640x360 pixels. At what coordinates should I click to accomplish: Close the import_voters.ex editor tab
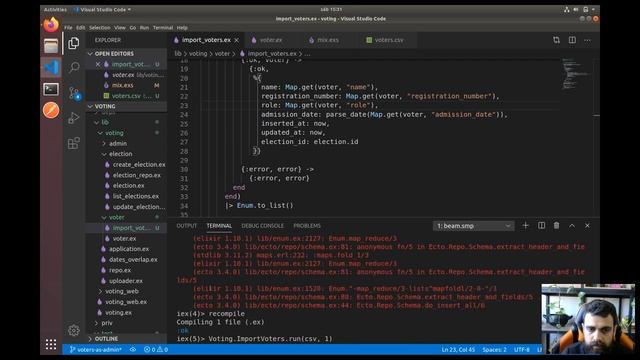tap(236, 40)
